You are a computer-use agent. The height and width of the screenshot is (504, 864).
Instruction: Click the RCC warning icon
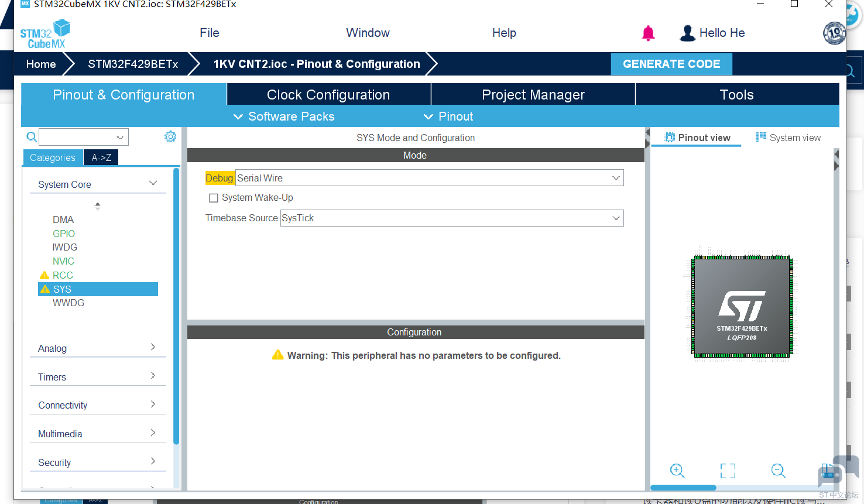44,275
